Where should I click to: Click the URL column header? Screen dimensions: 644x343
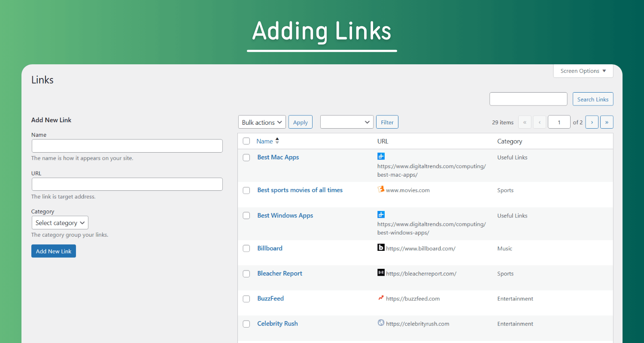(x=383, y=141)
